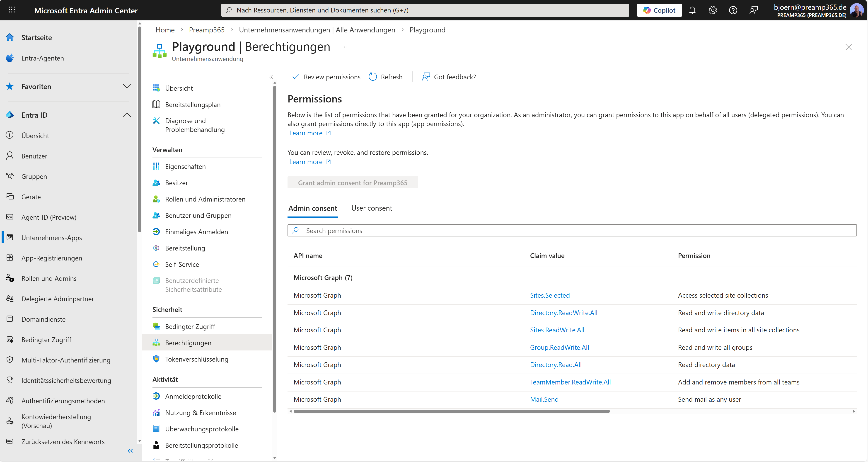This screenshot has width=868, height=462.
Task: Collapse the app navigation pane chevron
Action: click(x=271, y=77)
